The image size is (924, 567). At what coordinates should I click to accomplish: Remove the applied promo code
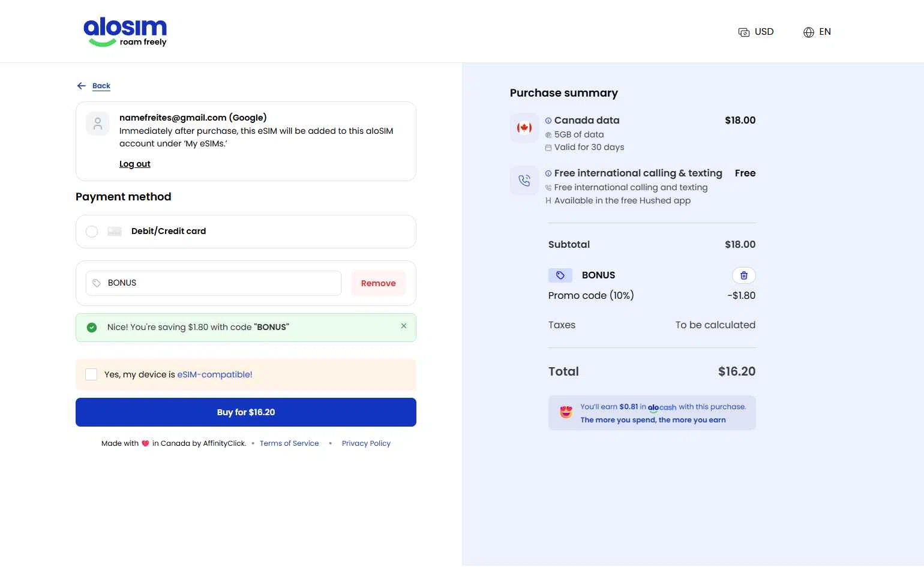(x=379, y=283)
